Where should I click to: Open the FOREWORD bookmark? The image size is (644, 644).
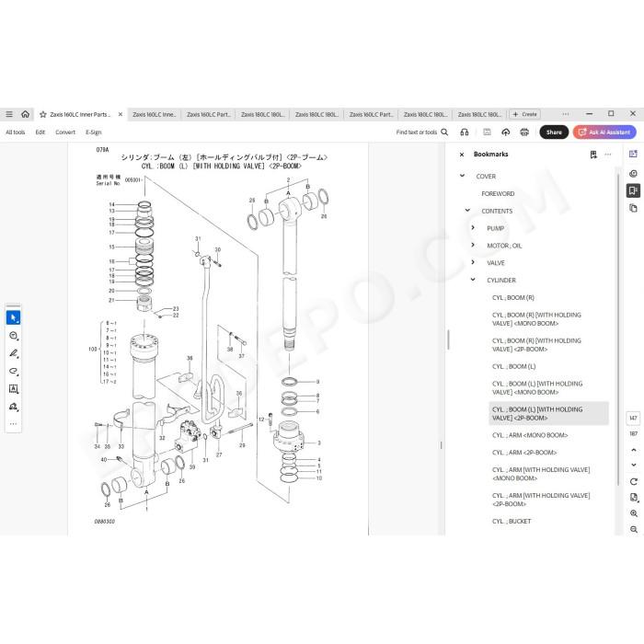(x=498, y=194)
